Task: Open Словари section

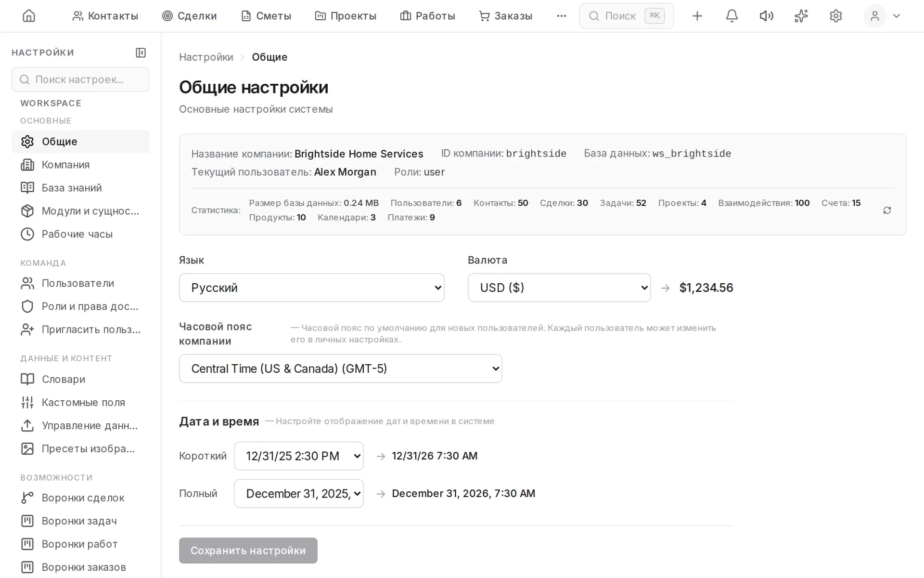Action: coord(80,379)
